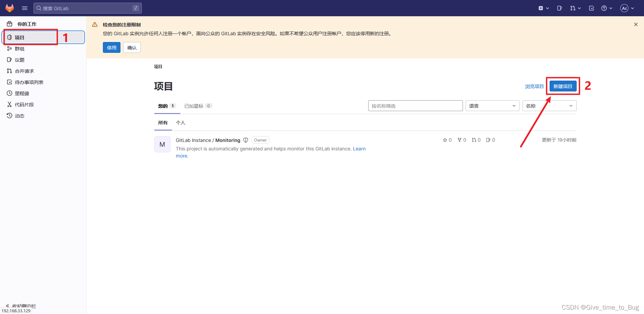Click the warning triangle icon in banner
644x314 pixels.
(95, 24)
